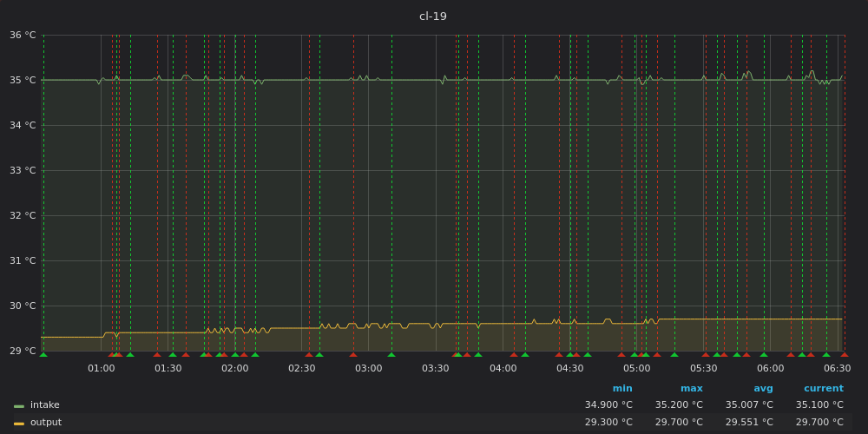The width and height of the screenshot is (868, 434).
Task: Sort legend by min column
Action: [x=622, y=389]
